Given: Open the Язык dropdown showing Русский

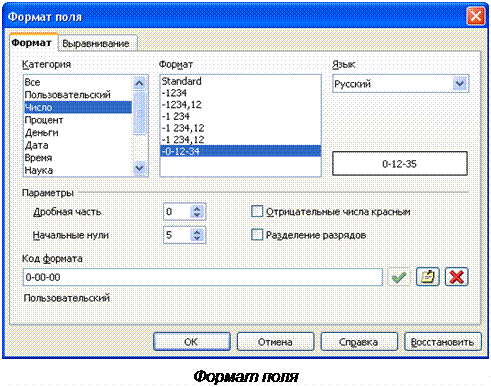Looking at the screenshot, I should click(x=460, y=84).
